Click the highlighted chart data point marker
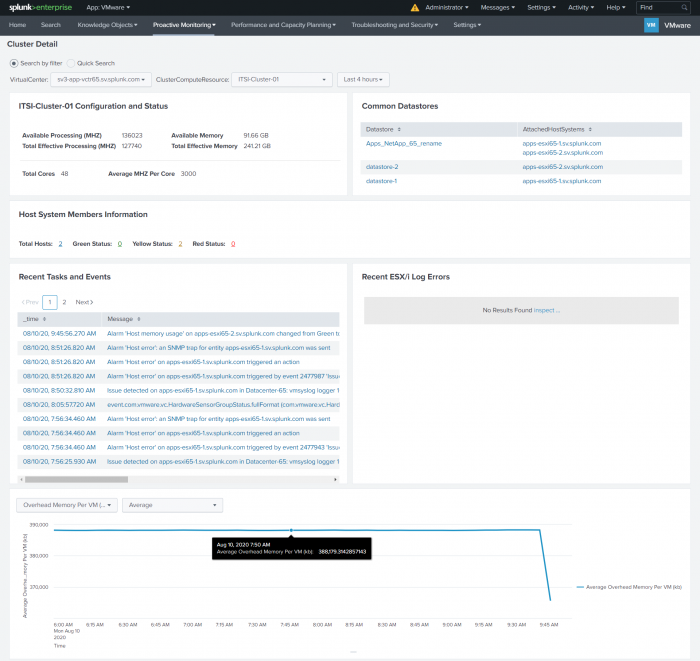The height and width of the screenshot is (661, 700). 291,530
